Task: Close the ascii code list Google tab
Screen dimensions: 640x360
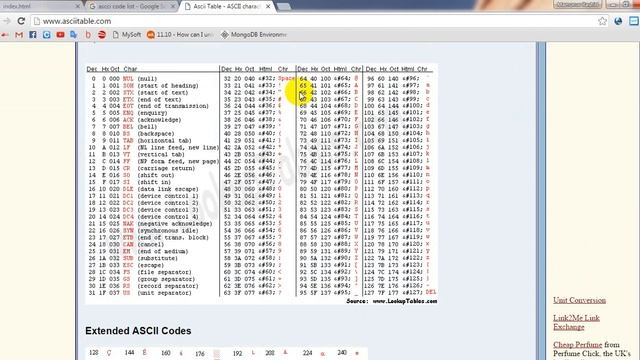Action: tap(173, 7)
